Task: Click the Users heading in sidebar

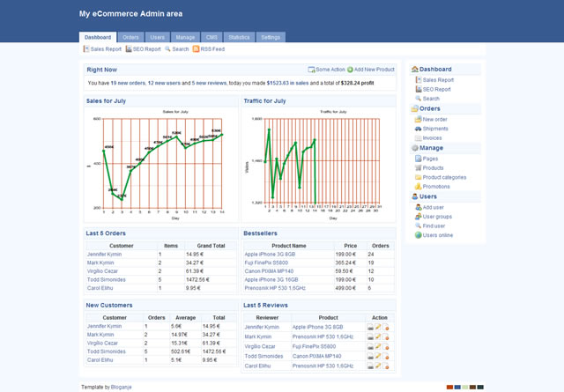Action: [424, 196]
